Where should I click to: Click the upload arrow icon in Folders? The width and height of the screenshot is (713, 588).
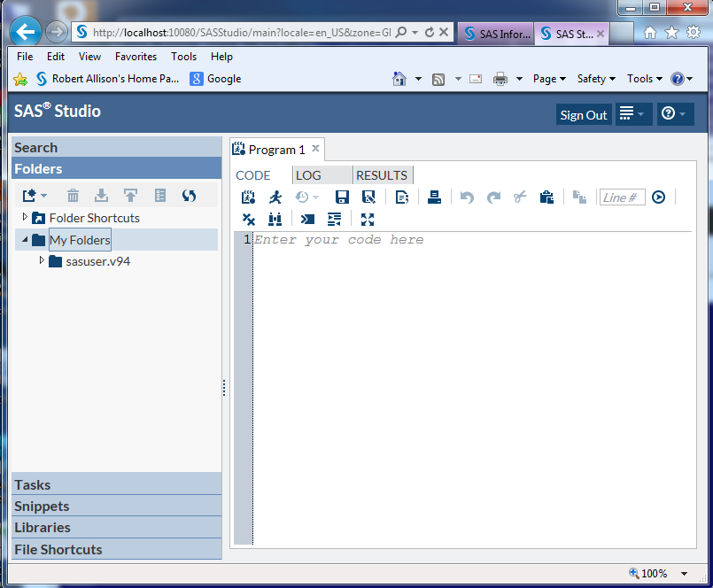[x=130, y=196]
